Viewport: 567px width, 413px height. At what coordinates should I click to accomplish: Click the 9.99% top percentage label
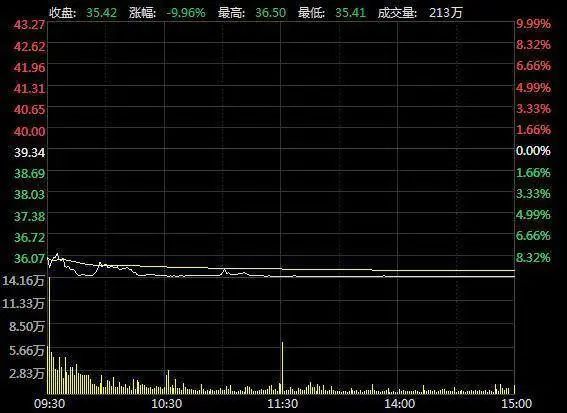(533, 24)
